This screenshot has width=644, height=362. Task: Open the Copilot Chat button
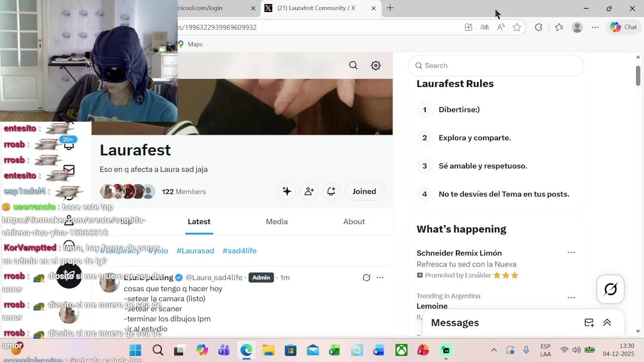[x=623, y=27]
